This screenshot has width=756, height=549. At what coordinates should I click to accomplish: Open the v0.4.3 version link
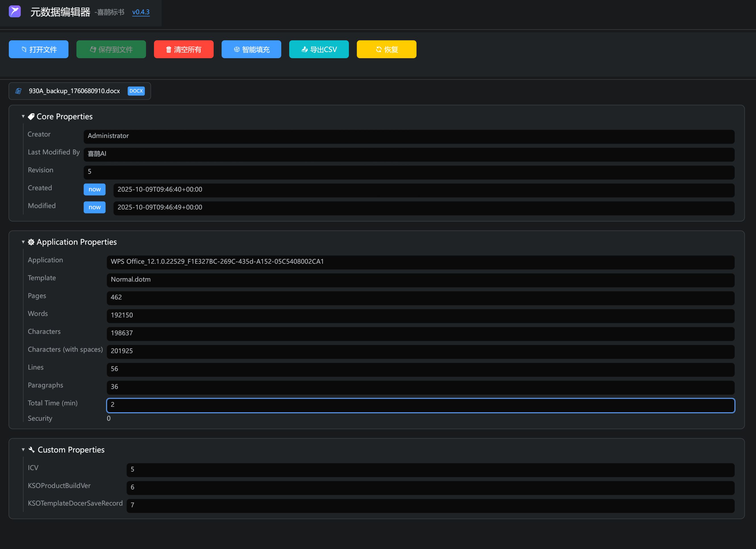(141, 12)
